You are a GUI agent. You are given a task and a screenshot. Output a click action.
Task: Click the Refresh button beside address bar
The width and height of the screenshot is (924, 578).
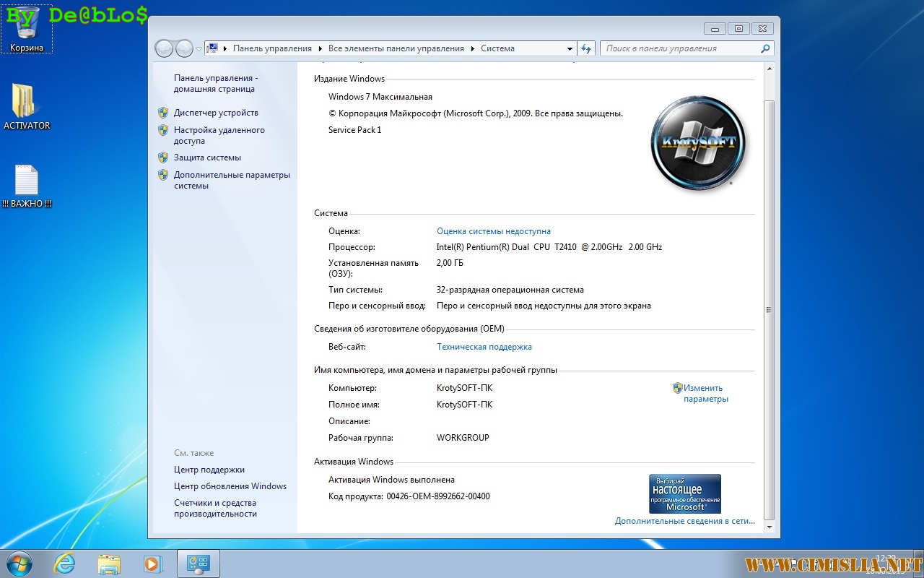586,48
